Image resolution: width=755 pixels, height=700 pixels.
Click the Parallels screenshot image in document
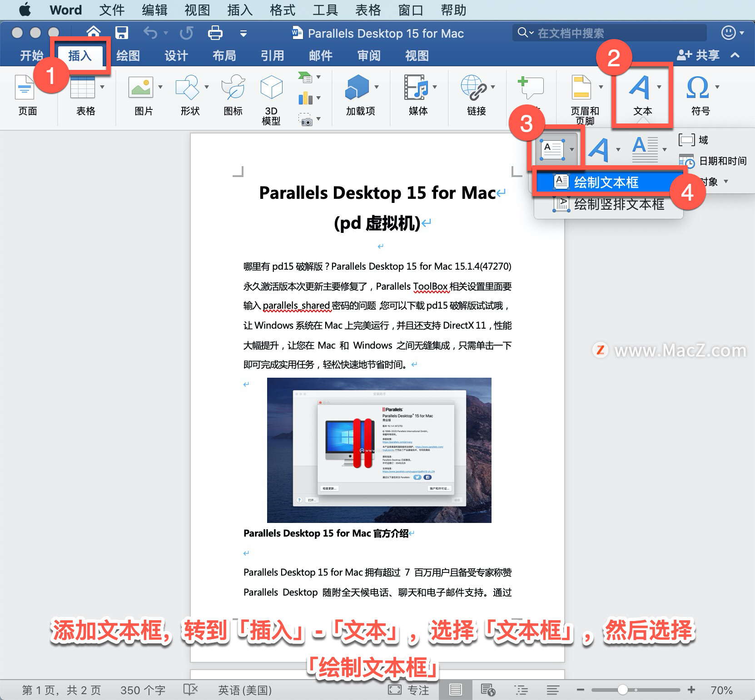379,450
